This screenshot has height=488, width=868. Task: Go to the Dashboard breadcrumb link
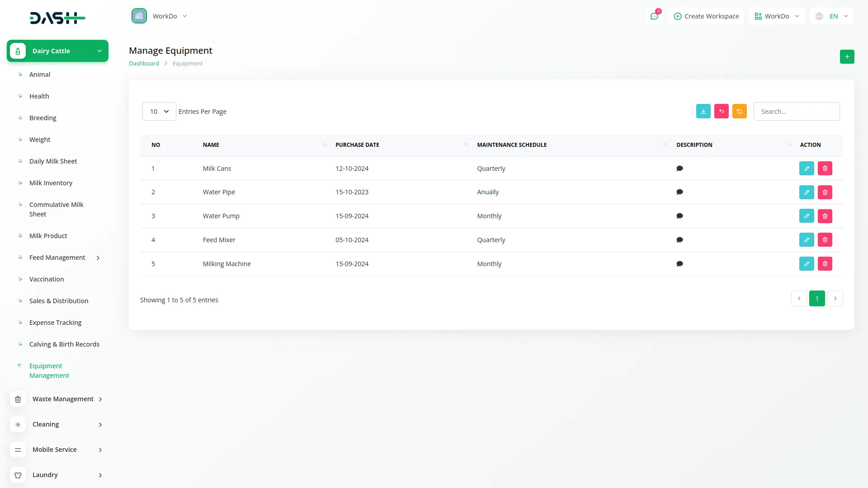pos(144,64)
